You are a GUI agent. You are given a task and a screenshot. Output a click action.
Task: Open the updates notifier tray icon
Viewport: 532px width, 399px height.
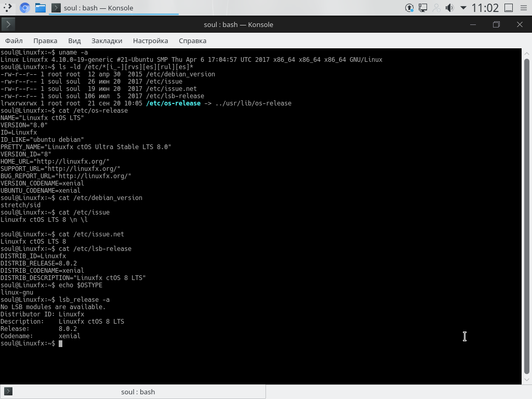point(409,8)
